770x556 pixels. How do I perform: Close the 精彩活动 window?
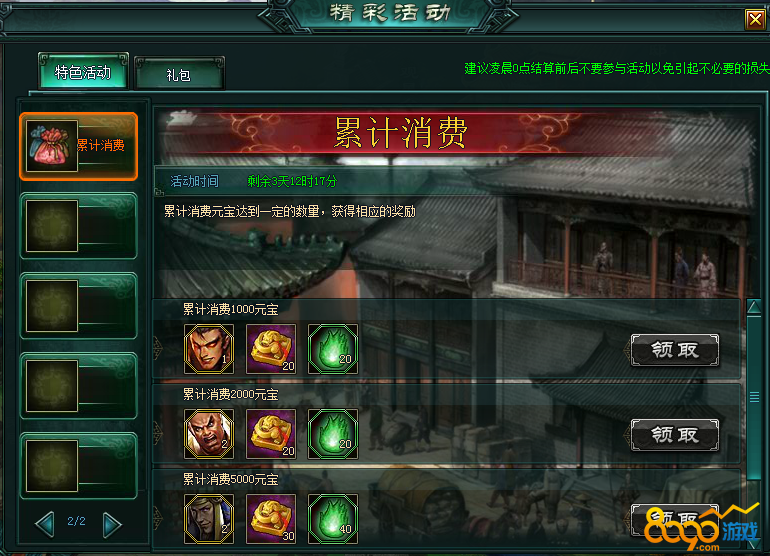coord(755,20)
